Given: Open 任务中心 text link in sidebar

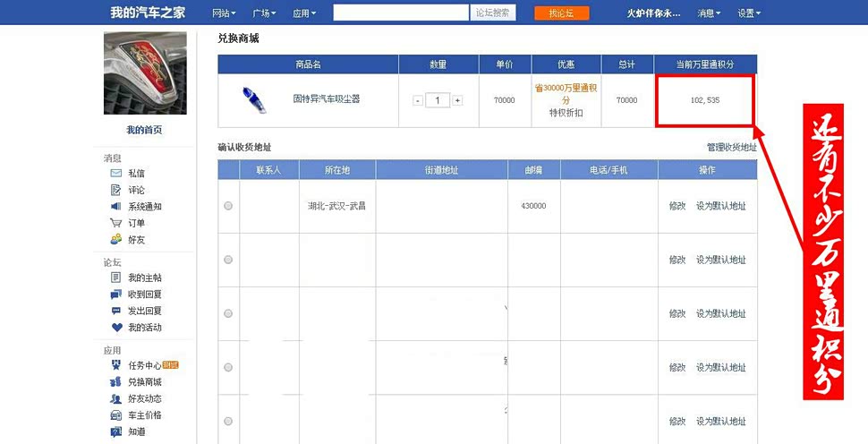Looking at the screenshot, I should click(145, 365).
